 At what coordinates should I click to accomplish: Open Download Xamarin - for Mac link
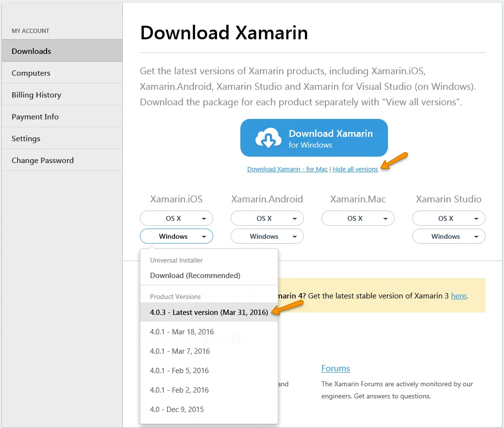pyautogui.click(x=287, y=169)
